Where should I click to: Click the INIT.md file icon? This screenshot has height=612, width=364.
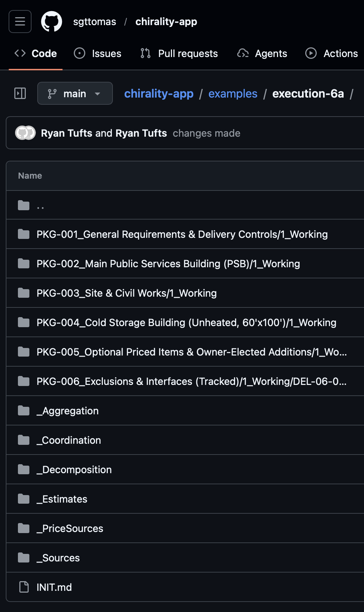pyautogui.click(x=24, y=587)
